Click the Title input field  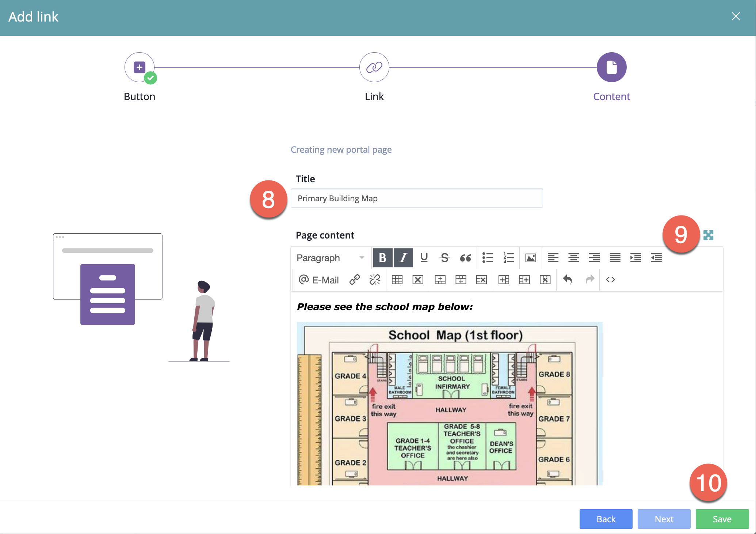[416, 198]
